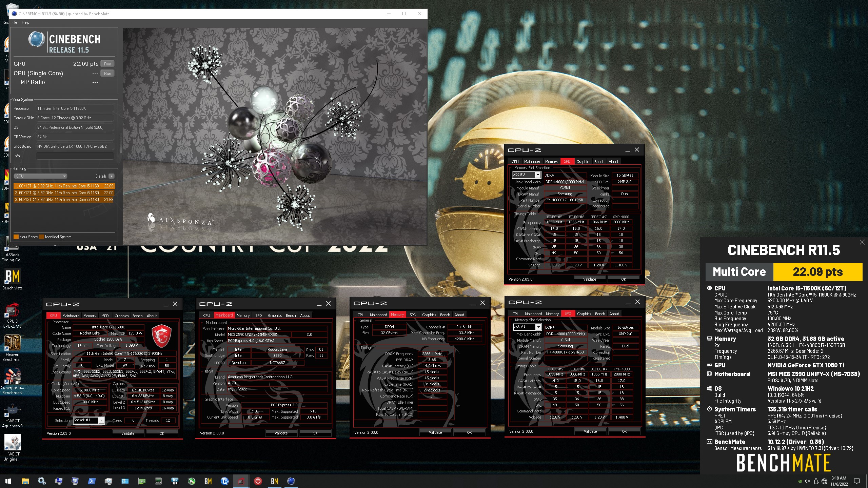Open the notification center icon
Image resolution: width=868 pixels, height=488 pixels.
tap(857, 481)
